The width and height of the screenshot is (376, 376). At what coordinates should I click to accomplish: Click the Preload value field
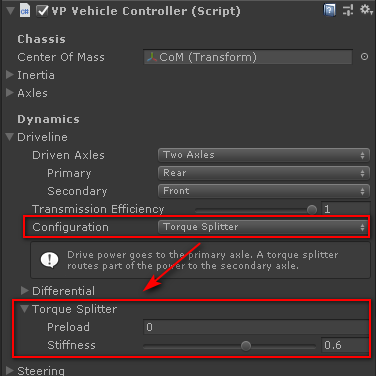tap(256, 327)
